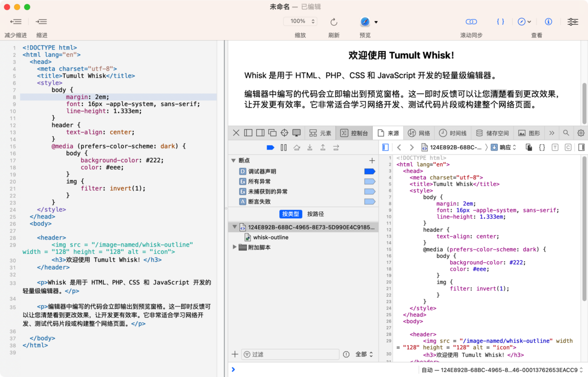588x377 pixels.
Task: Toggle pretty print braces in source bar
Action: coord(542,147)
